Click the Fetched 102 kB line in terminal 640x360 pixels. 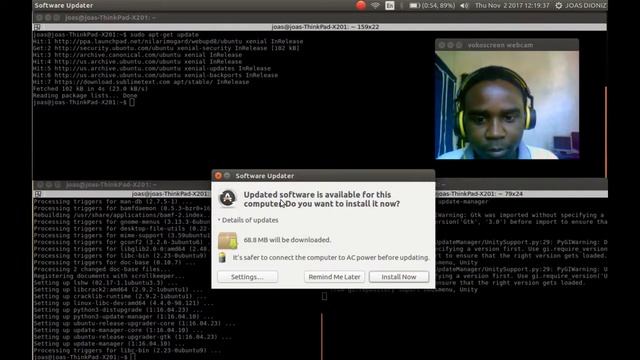tap(91, 89)
